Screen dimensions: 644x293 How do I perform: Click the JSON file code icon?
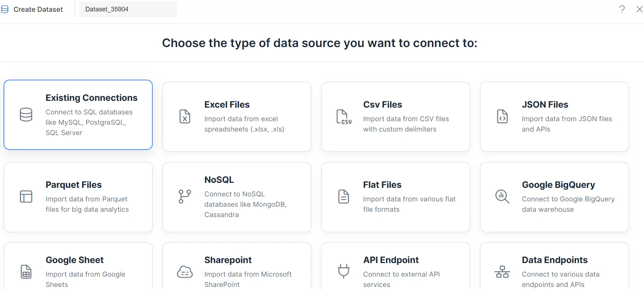pyautogui.click(x=502, y=117)
